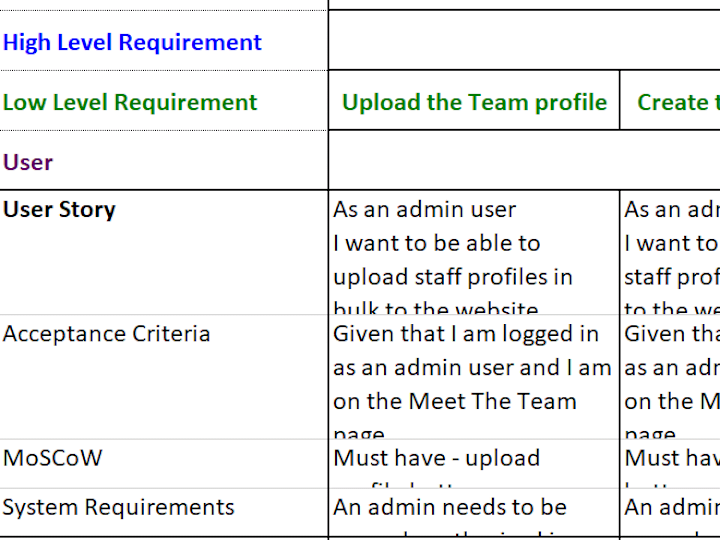Select the Upload the Team profile cell
The image size is (720, 540).
(x=474, y=101)
